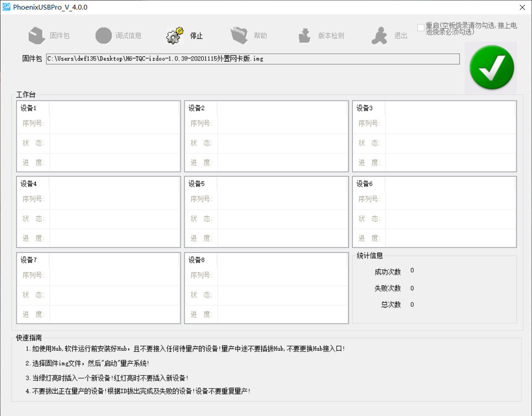
Task: Click 序列号 label in 设备1 panel
Action: pos(33,124)
